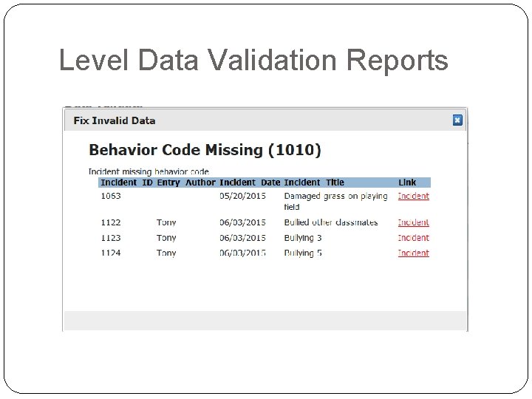
Task: Click the 'Bullying 5' title cell
Action: 303,253
